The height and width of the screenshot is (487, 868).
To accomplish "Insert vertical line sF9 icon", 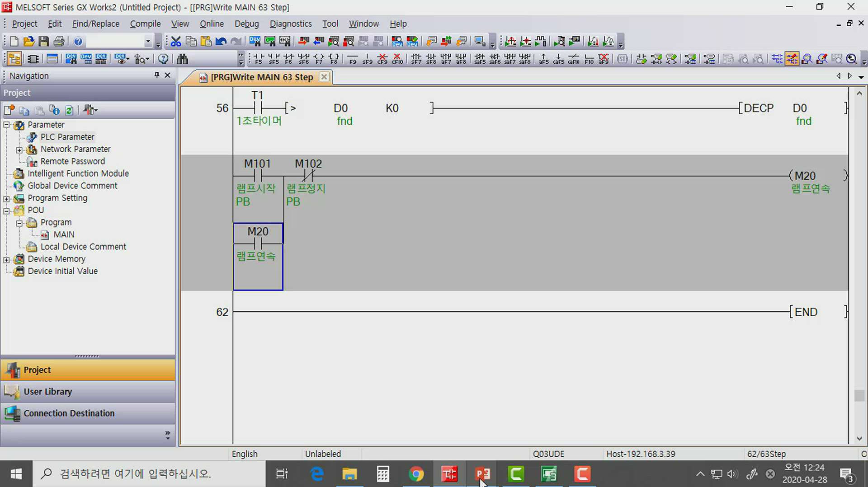I will [x=368, y=59].
